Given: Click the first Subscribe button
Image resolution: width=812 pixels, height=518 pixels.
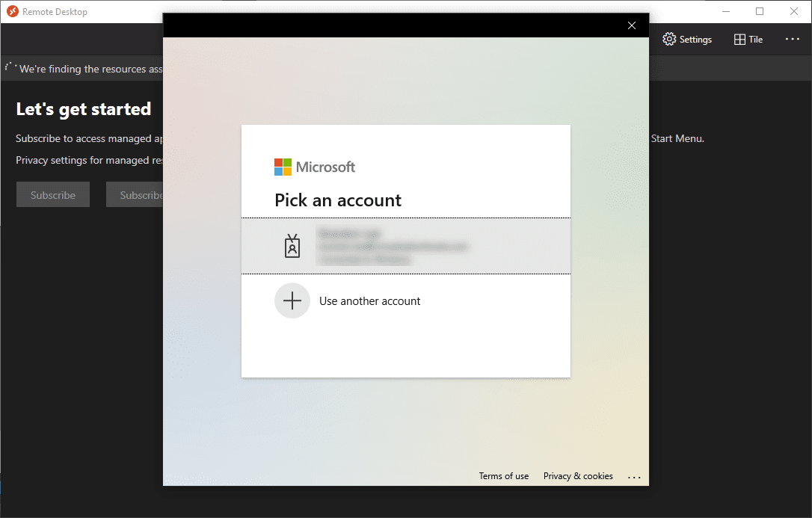Looking at the screenshot, I should tap(53, 194).
